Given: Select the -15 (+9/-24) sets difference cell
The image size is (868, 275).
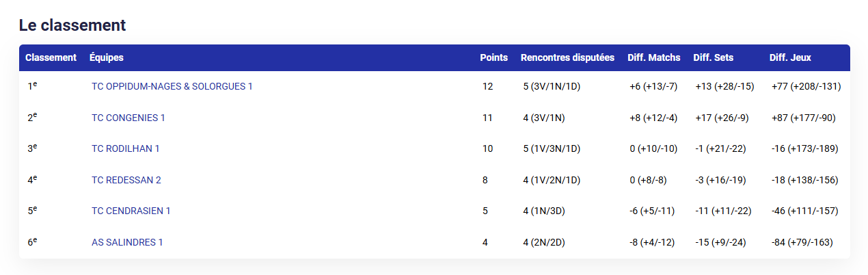Looking at the screenshot, I should (x=722, y=242).
